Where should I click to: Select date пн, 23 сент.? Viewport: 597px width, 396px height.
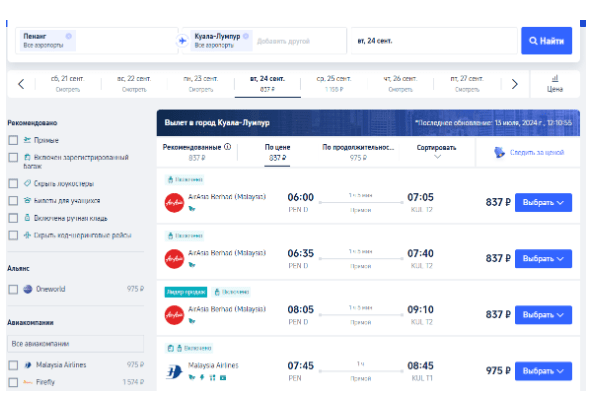(x=201, y=84)
